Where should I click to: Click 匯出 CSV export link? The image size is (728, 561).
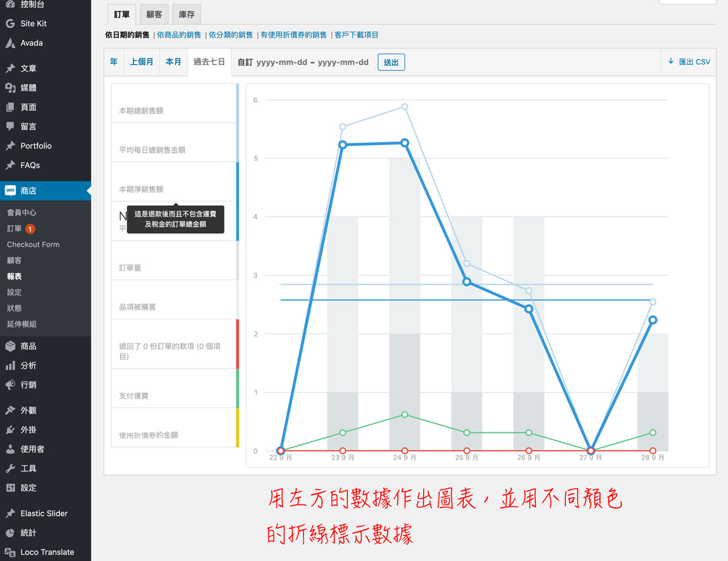click(x=689, y=62)
